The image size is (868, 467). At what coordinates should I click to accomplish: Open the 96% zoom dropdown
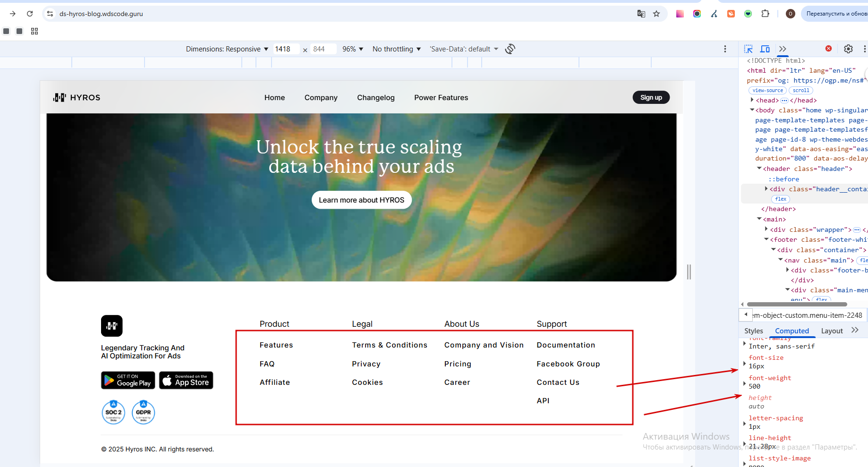point(353,49)
